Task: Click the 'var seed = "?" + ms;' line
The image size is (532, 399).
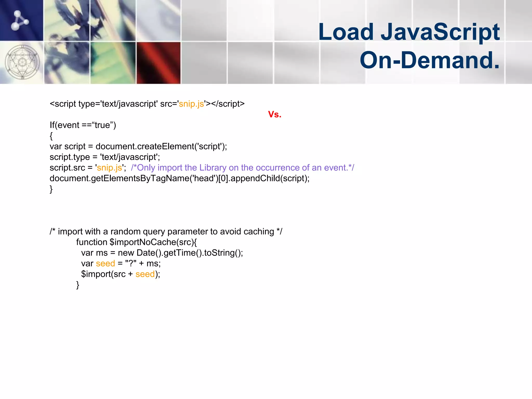Action: pyautogui.click(x=121, y=263)
